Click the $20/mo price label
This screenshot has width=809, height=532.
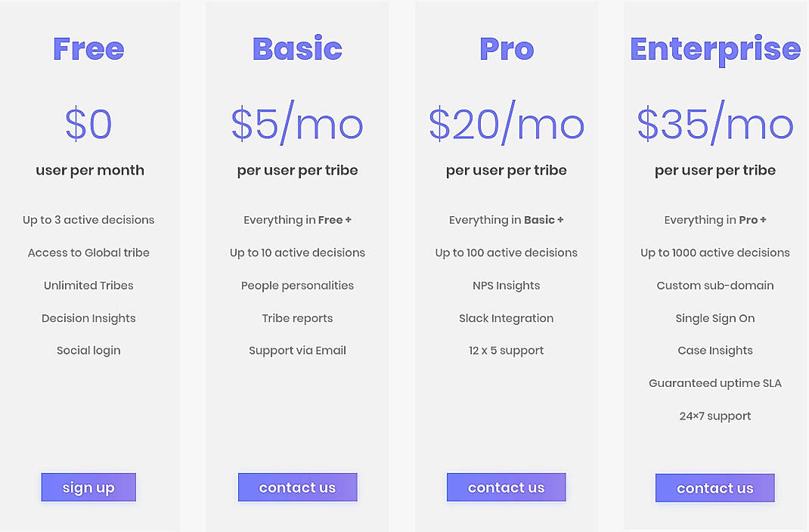click(506, 123)
